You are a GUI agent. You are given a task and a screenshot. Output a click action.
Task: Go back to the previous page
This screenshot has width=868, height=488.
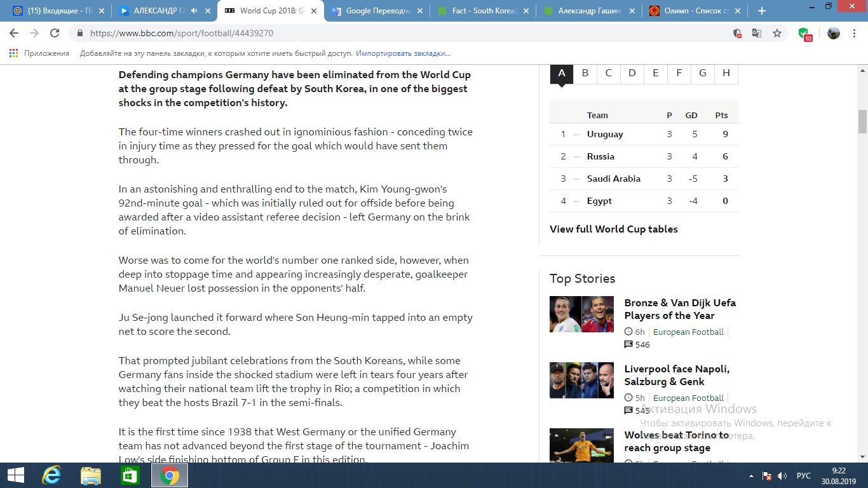click(x=14, y=33)
